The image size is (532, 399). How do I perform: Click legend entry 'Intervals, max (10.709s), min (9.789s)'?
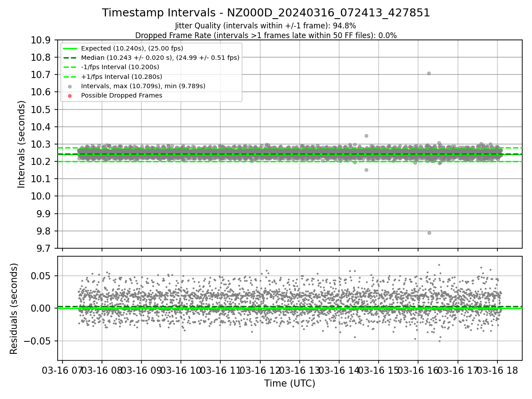(143, 86)
